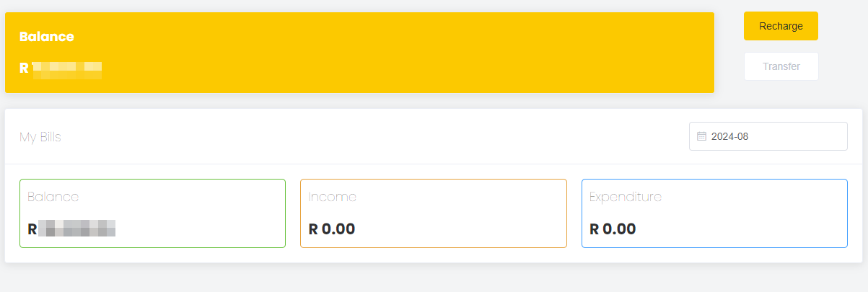The image size is (868, 292).
Task: Click the Income label text
Action: pyautogui.click(x=332, y=197)
